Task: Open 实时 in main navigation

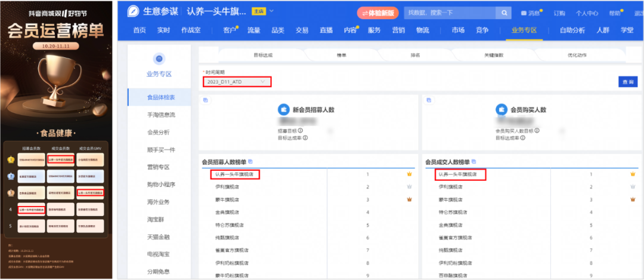Action: click(x=163, y=30)
